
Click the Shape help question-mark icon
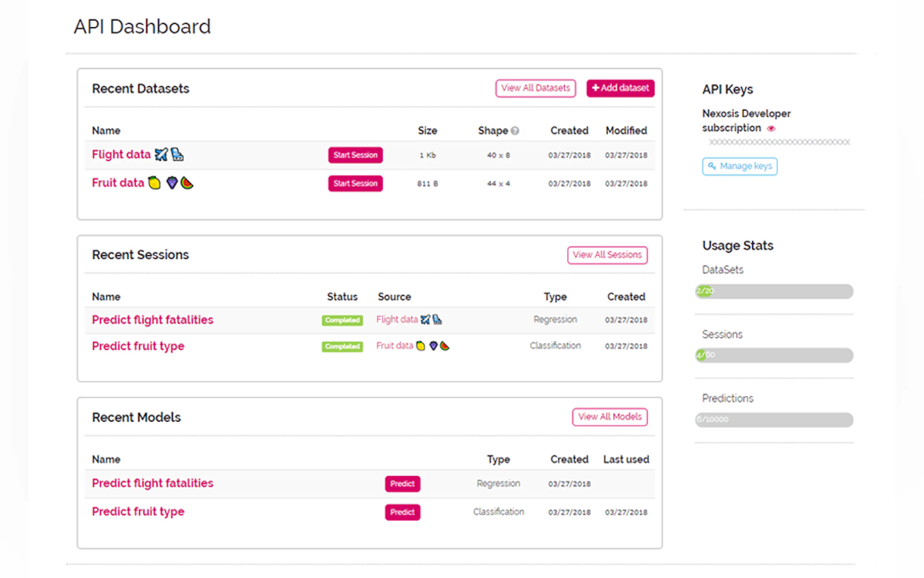pos(514,131)
